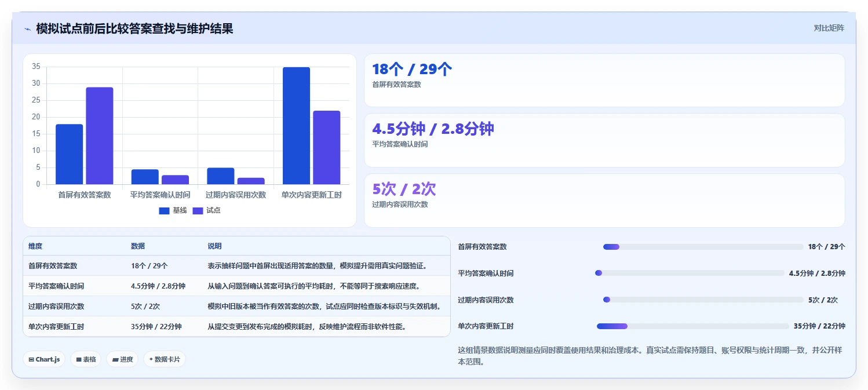Click the 首屏有效答案数 progress bar
The width and height of the screenshot is (868, 390).
[703, 247]
